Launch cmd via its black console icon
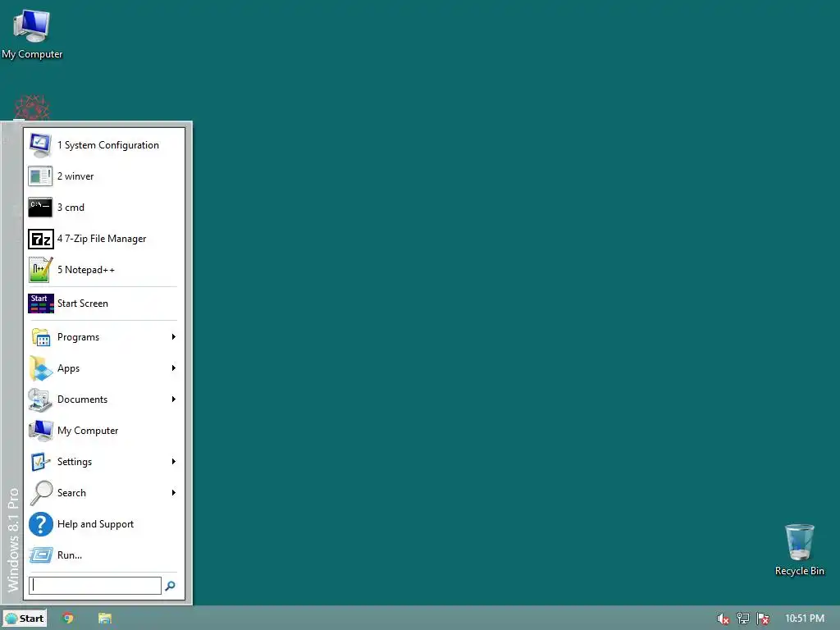The image size is (840, 630). (40, 208)
